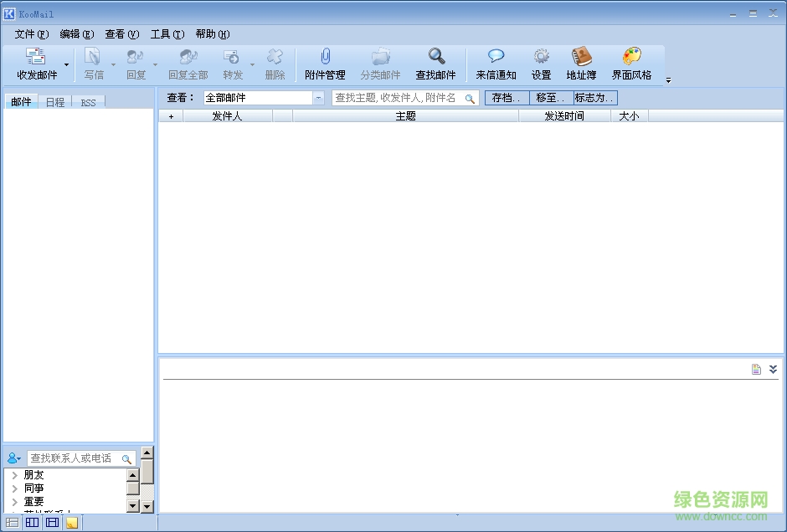
Task: Expand the 全部邮件 view dropdown
Action: click(x=317, y=97)
